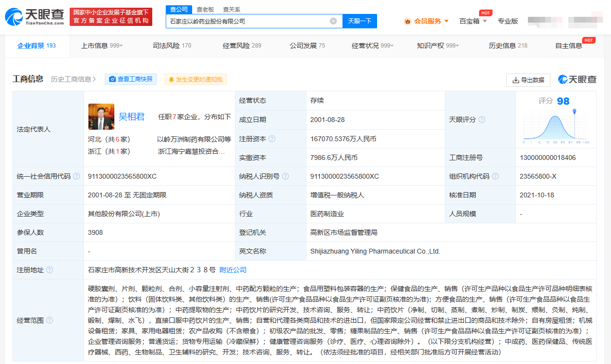This screenshot has height=364, width=611.
Task: Click the credit code 911300002356580​0XC under 统一社会信用代码
Action: tap(122, 176)
